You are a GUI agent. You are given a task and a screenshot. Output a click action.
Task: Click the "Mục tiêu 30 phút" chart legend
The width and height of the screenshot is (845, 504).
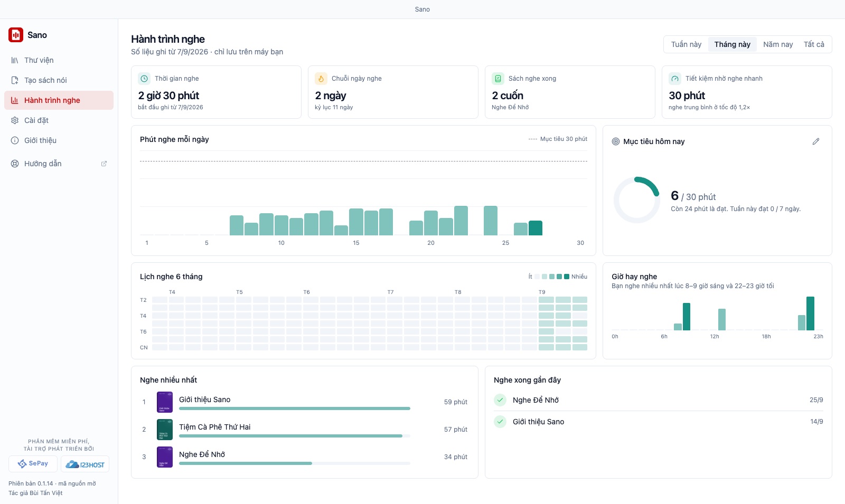point(558,139)
